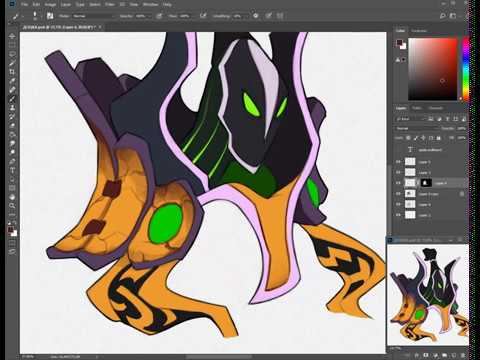480x360 pixels.
Task: Click the background color swatch in toolbox
Action: pos(14,233)
